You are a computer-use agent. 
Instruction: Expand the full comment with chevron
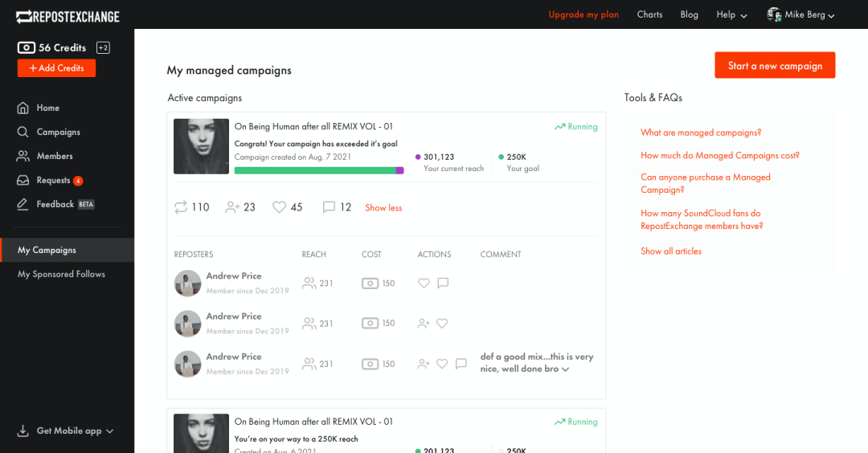[566, 369]
